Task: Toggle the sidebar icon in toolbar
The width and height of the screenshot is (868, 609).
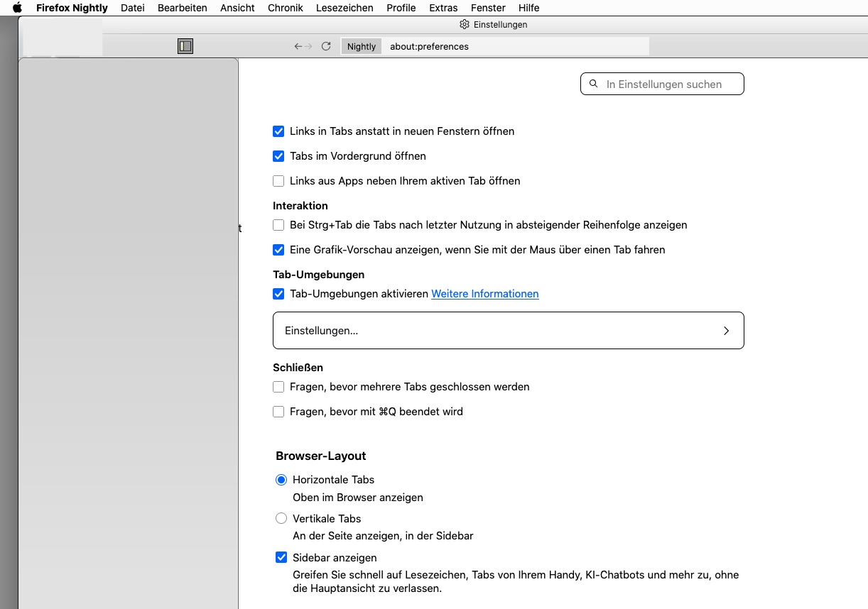Action: pos(185,46)
